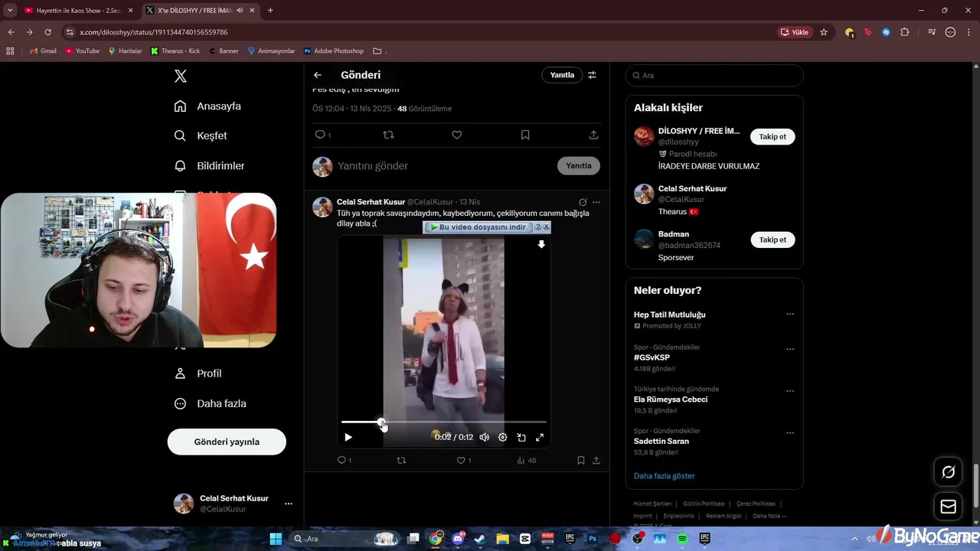This screenshot has height=551, width=980.
Task: Open Bildirimler in the sidebar
Action: [x=209, y=165]
